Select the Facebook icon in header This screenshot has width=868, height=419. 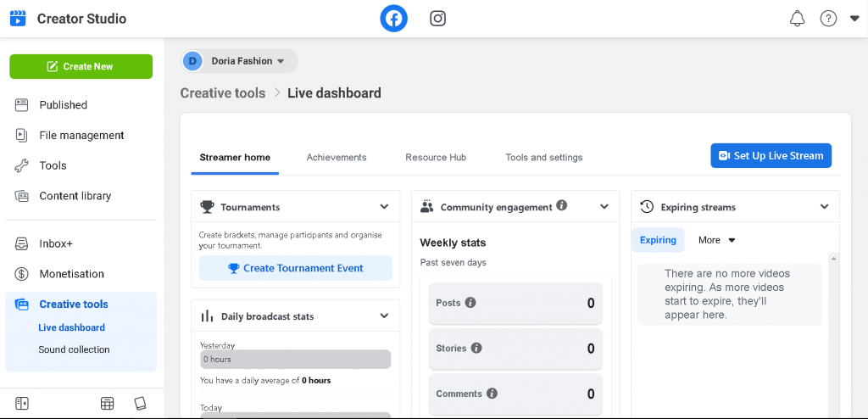coord(393,19)
